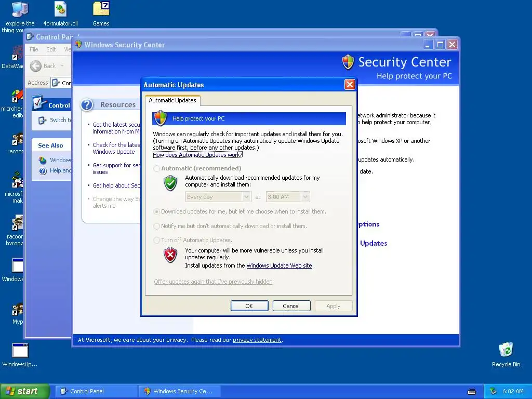Click Get help about Security Center link
Image resolution: width=532 pixels, height=399 pixels.
pyautogui.click(x=116, y=185)
